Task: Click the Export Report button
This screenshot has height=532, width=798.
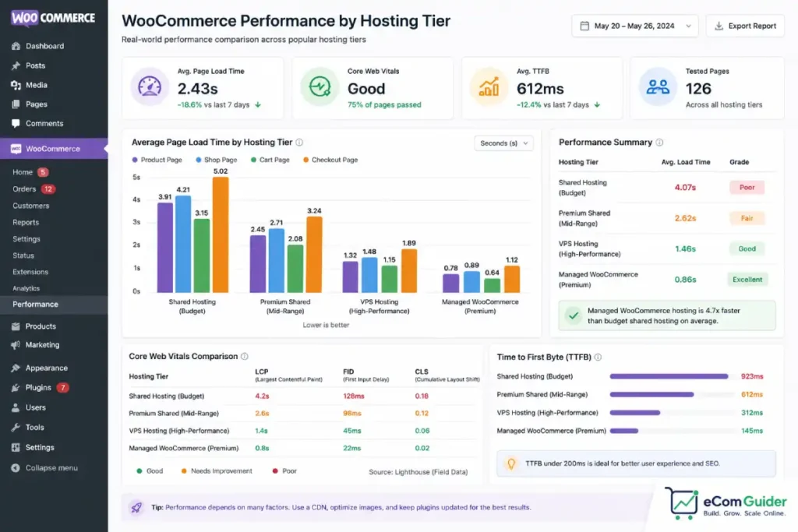Action: click(745, 26)
